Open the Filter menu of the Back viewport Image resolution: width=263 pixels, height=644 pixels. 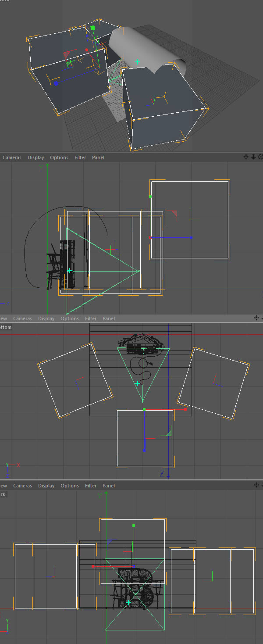pos(91,486)
